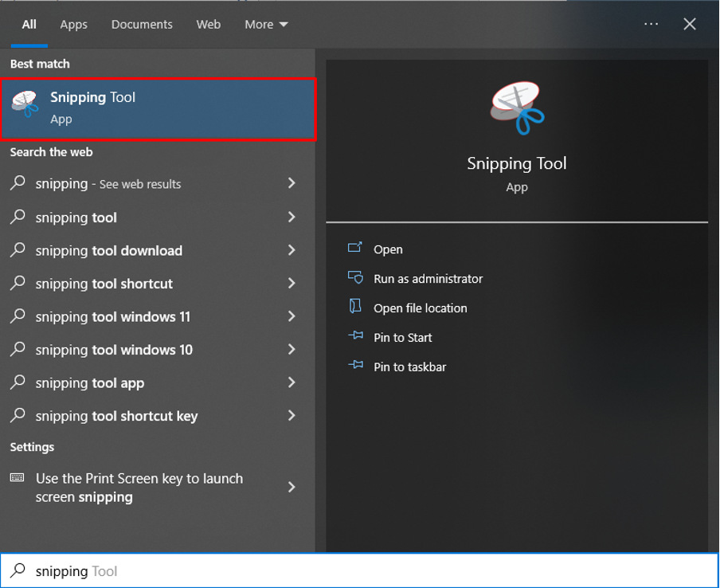Image resolution: width=720 pixels, height=588 pixels.
Task: Click the Open file location folder icon
Action: 355,307
